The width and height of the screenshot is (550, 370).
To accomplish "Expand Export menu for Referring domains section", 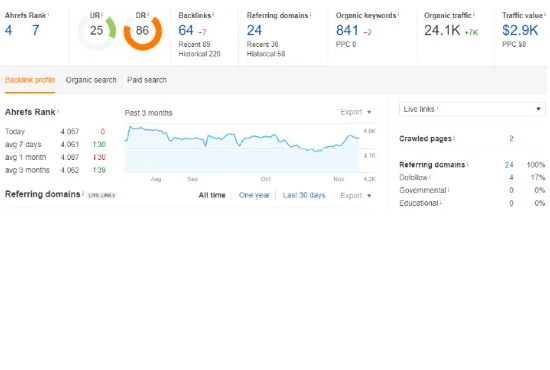I will [356, 195].
